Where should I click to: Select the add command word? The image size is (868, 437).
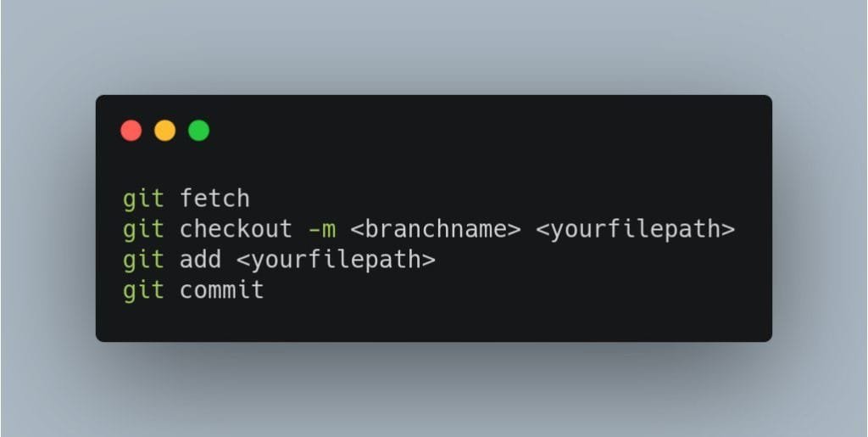click(200, 260)
